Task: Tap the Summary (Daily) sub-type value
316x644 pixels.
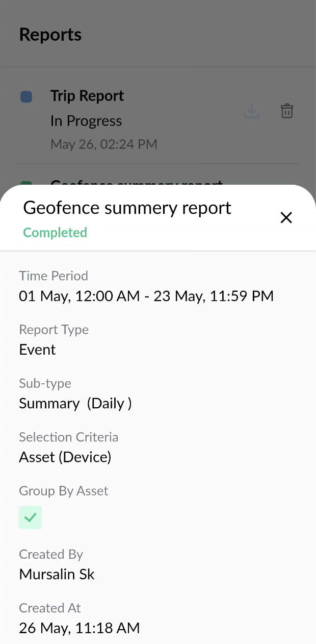Action: 75,403
